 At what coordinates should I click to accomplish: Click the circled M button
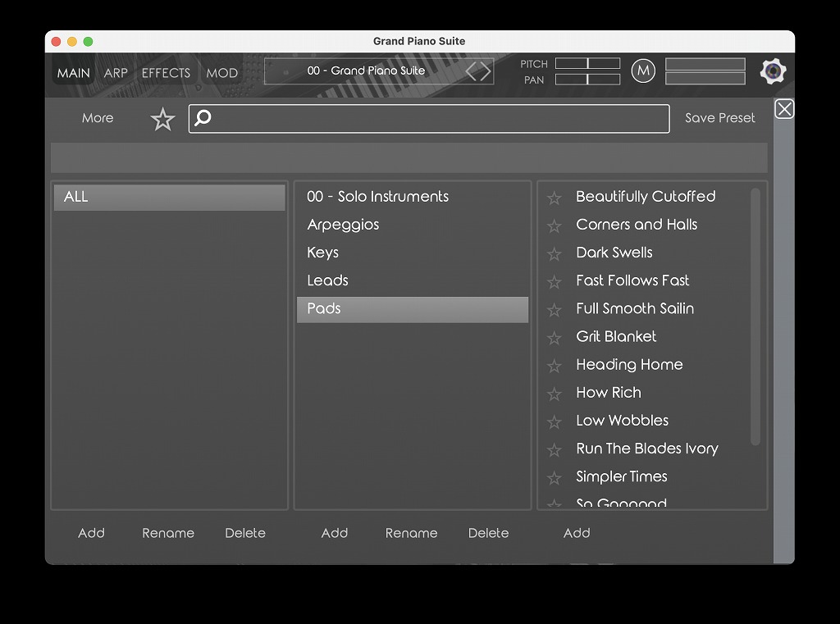click(643, 71)
